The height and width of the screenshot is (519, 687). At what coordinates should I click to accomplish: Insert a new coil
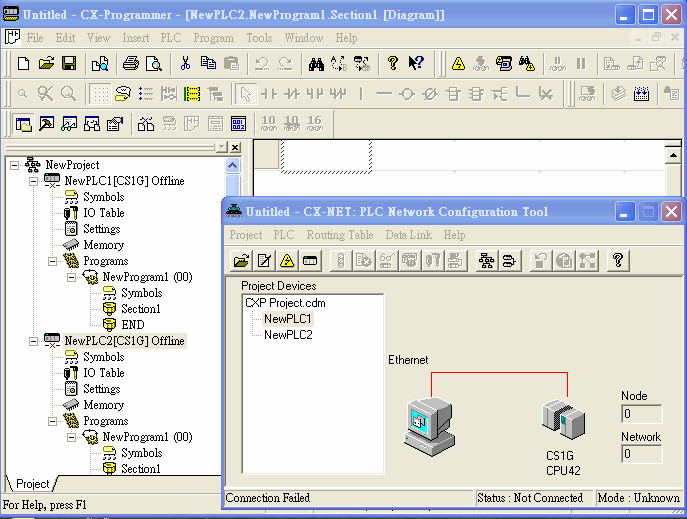[x=407, y=94]
